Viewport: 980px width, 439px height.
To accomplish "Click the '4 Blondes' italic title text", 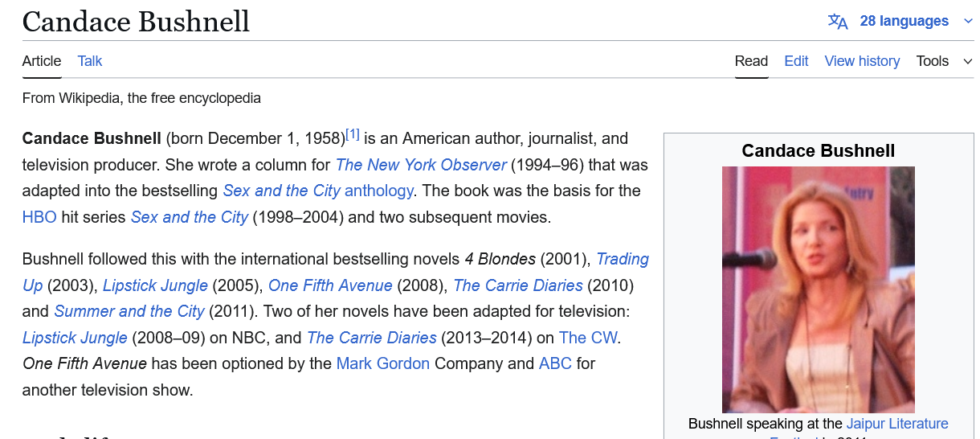I will point(500,259).
